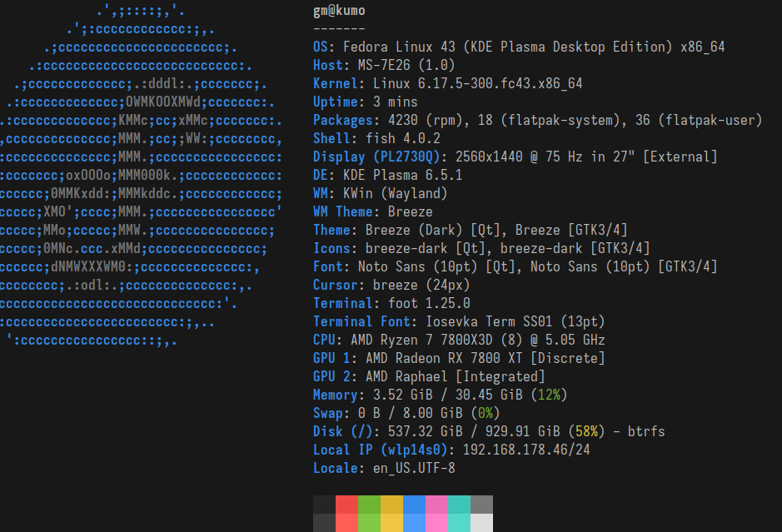Screen dimensions: 782x532
Task: Click the gm@kumo username header
Action: (339, 11)
